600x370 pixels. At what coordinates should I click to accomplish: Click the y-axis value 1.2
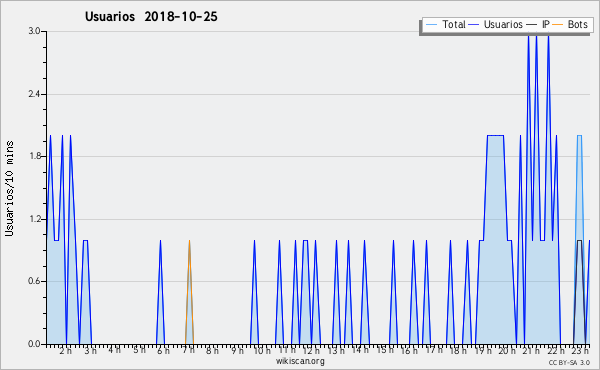coord(34,219)
